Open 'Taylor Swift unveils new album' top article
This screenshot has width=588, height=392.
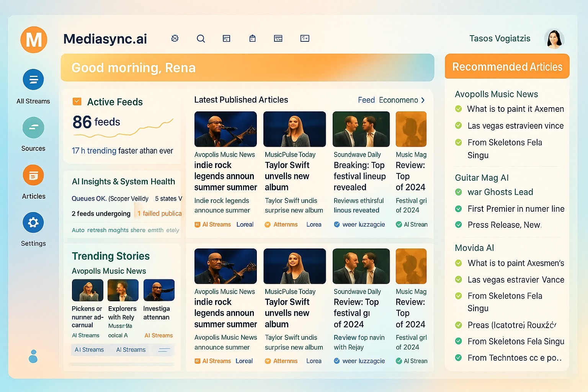(x=287, y=176)
